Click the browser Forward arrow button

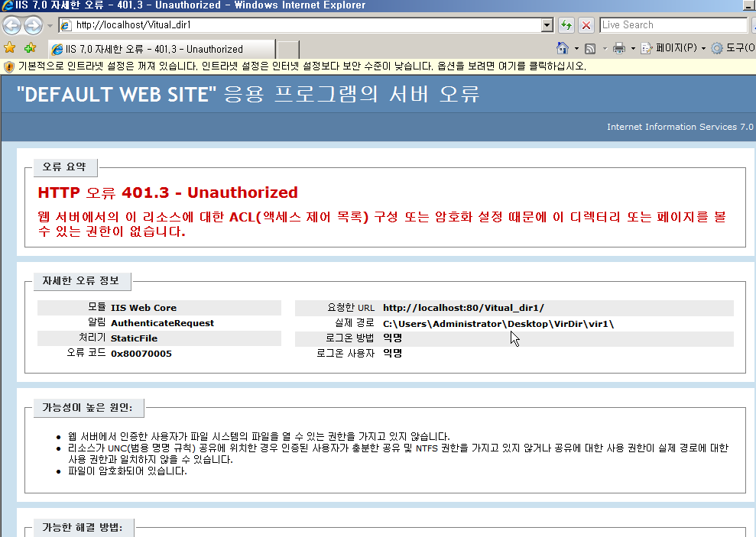(x=34, y=25)
